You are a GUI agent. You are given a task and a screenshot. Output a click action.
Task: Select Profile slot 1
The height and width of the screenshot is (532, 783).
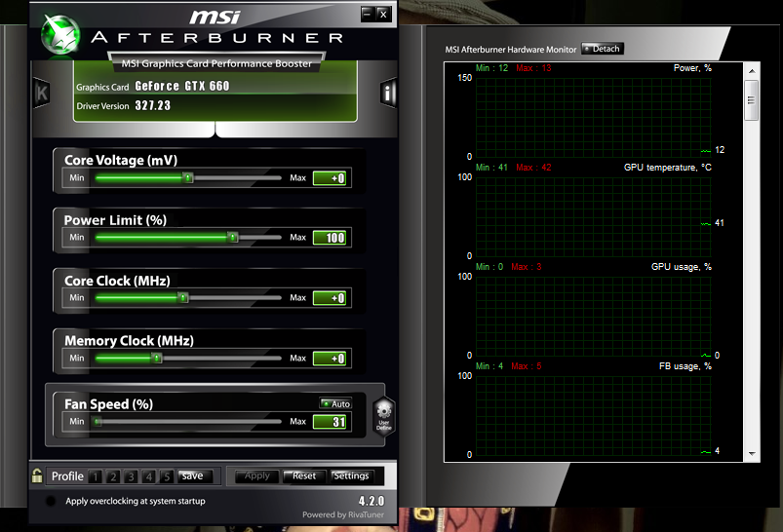click(95, 476)
